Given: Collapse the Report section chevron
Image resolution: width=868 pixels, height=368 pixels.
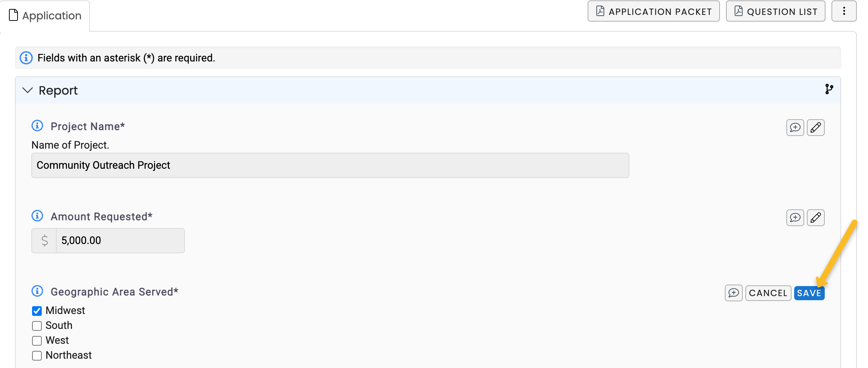Looking at the screenshot, I should click(x=28, y=90).
